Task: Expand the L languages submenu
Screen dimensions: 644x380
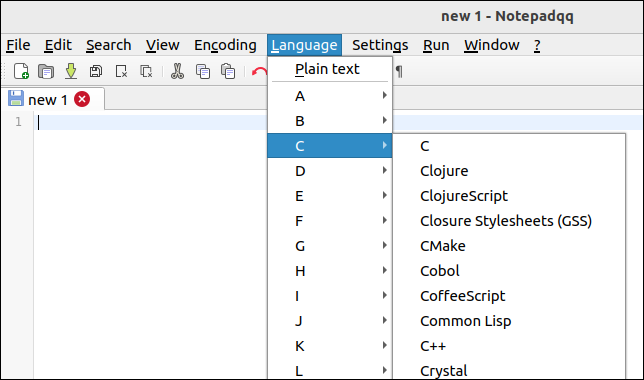Action: 330,371
